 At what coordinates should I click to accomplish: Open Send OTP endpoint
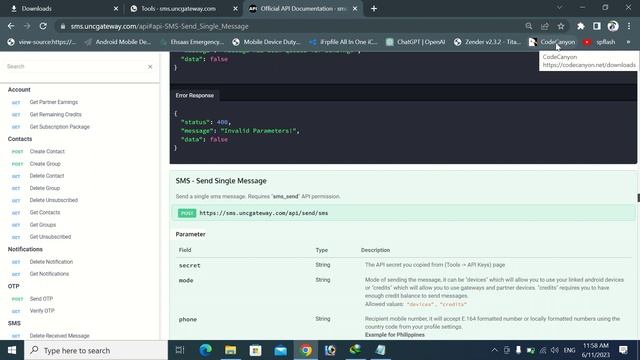pos(41,299)
